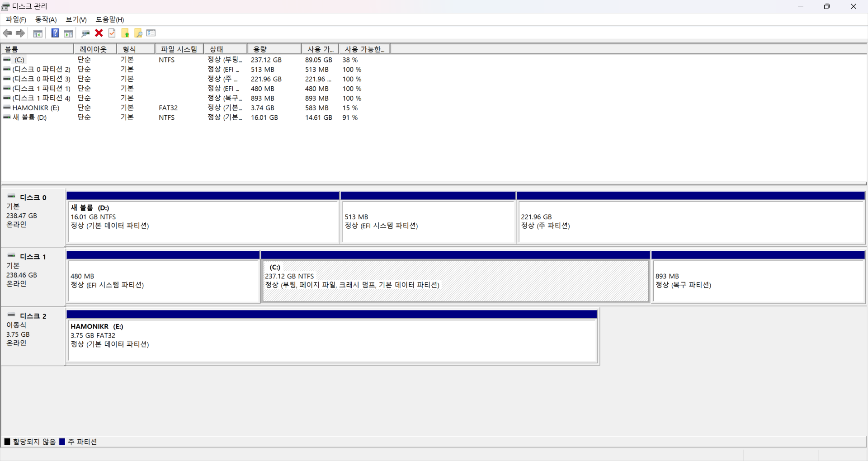Screen dimensions: 868x461
Task: Select the 480 MB EFI system partition on Disk 1
Action: (x=163, y=277)
